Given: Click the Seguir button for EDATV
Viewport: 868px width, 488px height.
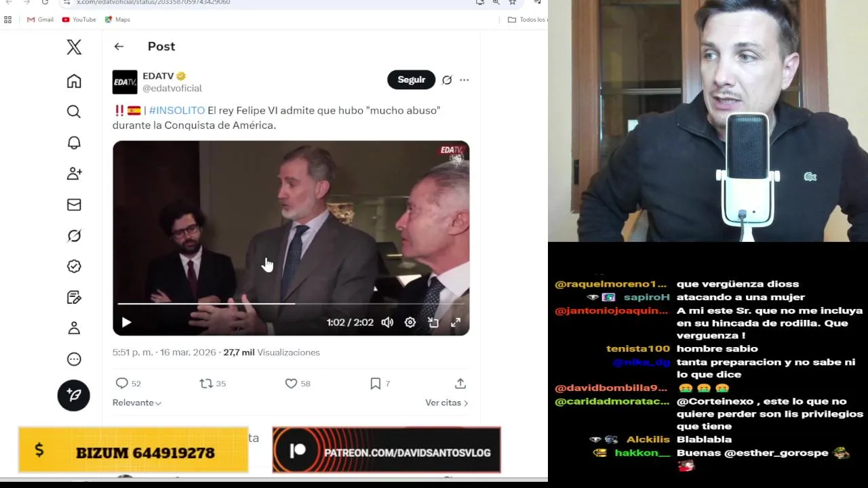Looking at the screenshot, I should coord(411,80).
